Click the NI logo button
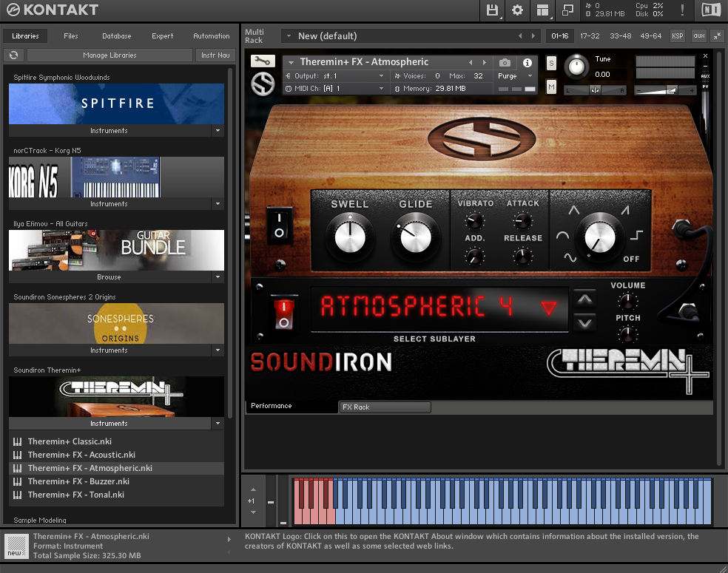The width and height of the screenshot is (728, 573). pos(710,10)
